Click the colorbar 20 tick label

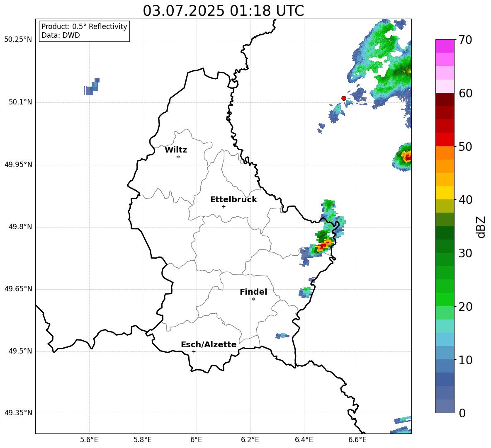point(465,307)
